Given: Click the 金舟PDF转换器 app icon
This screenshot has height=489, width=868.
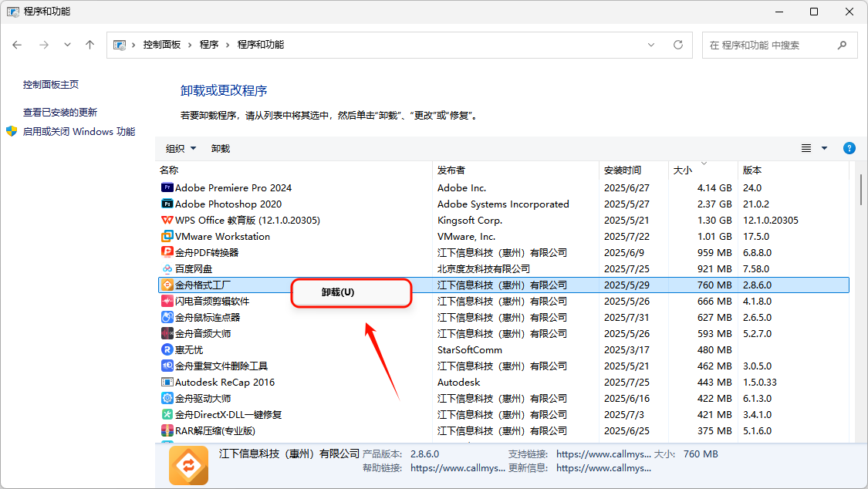Looking at the screenshot, I should coord(167,252).
